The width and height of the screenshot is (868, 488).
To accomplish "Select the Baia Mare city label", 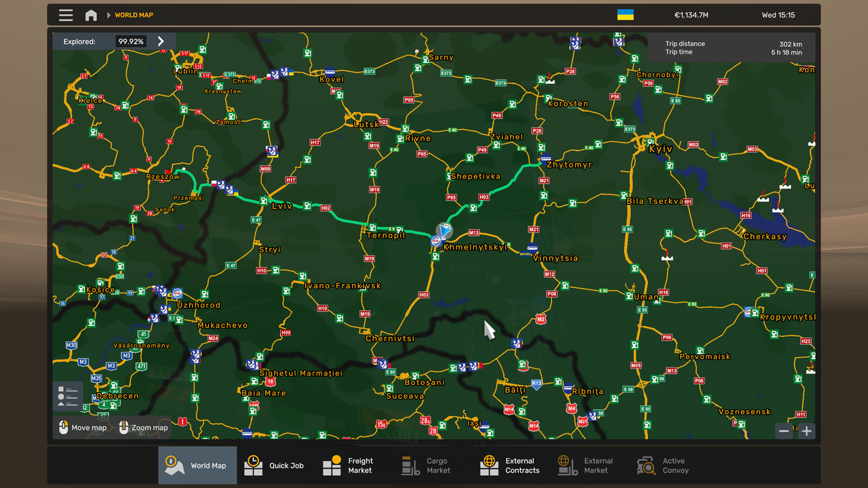I will point(264,393).
